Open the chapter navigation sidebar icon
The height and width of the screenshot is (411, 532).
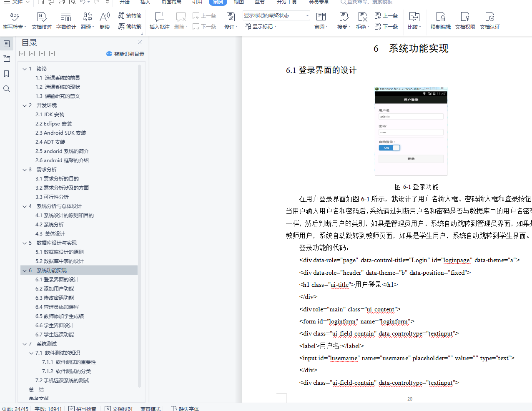click(x=7, y=59)
